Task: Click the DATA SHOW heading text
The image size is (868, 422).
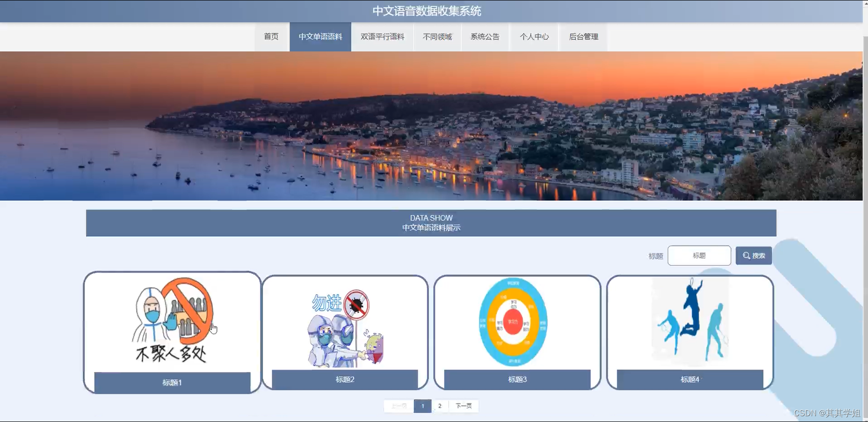Action: tap(431, 218)
